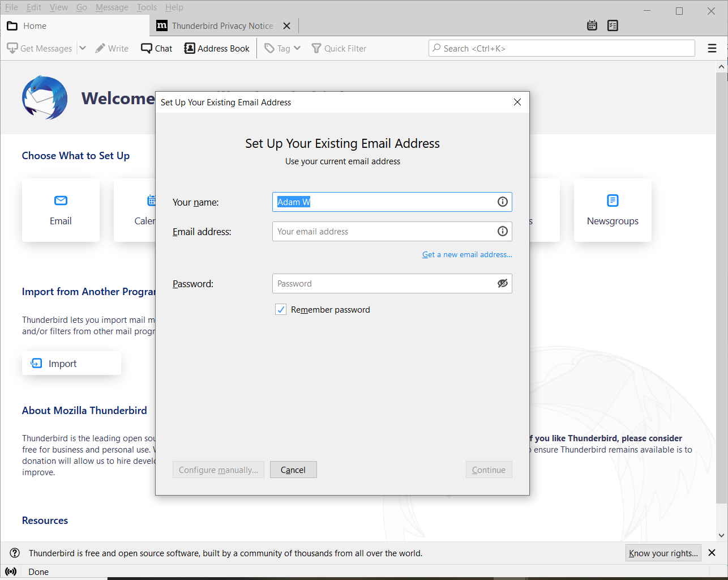Switch to Thunderbird Privacy Notice tab
728x580 pixels.
pos(224,26)
